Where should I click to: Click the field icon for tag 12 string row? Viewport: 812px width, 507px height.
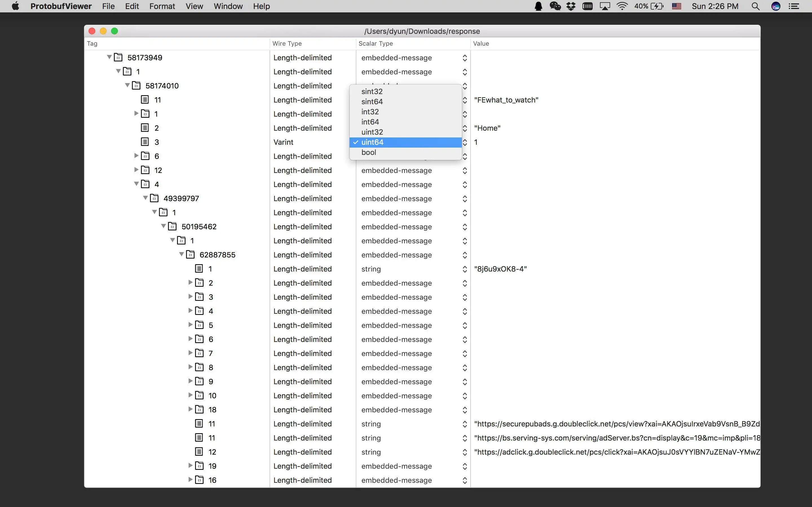click(x=199, y=452)
